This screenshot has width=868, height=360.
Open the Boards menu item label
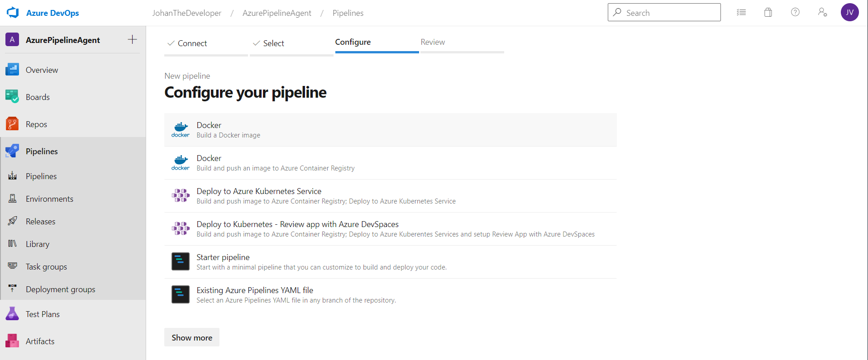pyautogui.click(x=38, y=97)
